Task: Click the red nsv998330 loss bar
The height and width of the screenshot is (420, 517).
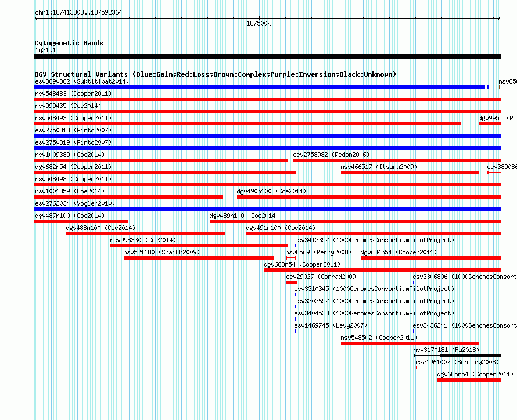Action: (x=199, y=246)
